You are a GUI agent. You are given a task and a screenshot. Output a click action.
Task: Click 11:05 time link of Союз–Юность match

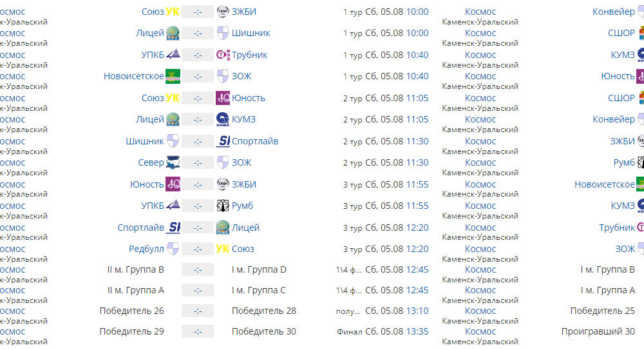(x=417, y=98)
